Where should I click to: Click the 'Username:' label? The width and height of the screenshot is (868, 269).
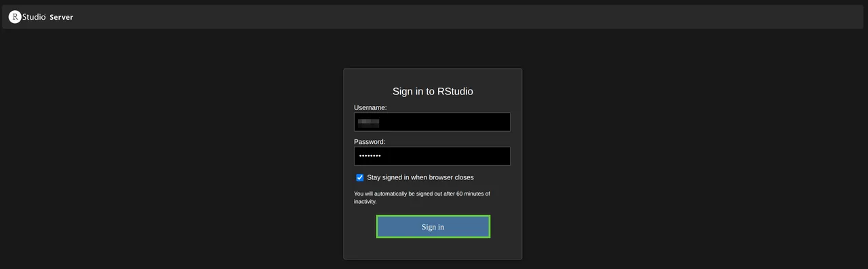(370, 107)
